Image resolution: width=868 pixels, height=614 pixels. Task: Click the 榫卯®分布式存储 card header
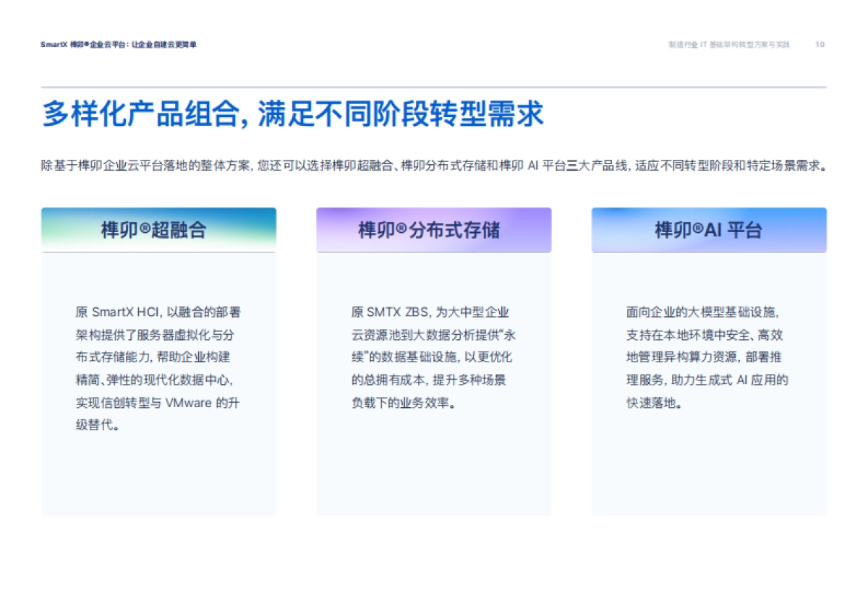point(434,230)
